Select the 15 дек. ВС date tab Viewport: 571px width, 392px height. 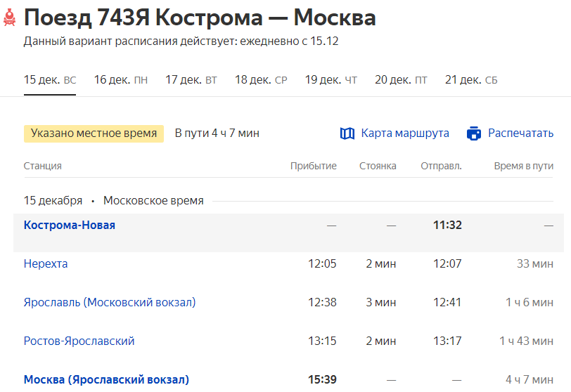coord(50,80)
